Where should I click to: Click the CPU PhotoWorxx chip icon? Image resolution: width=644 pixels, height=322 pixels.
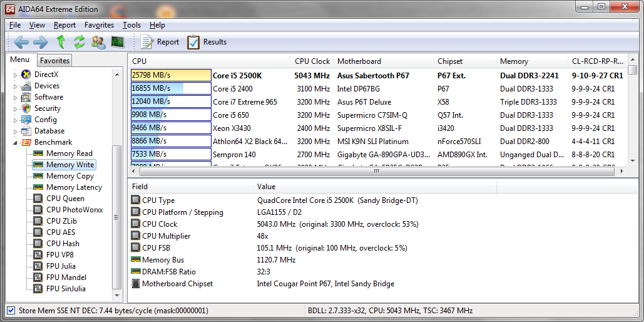(38, 210)
